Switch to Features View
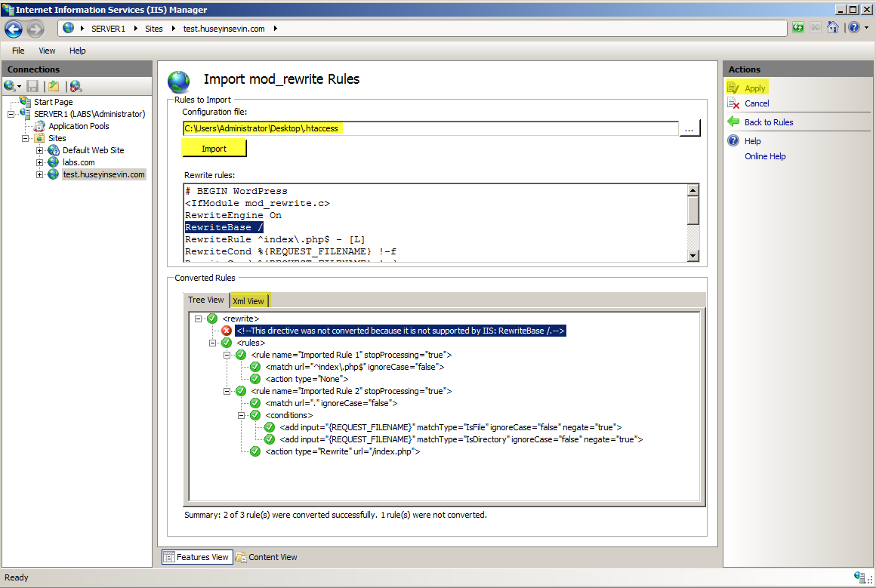The height and width of the screenshot is (588, 876). click(197, 557)
